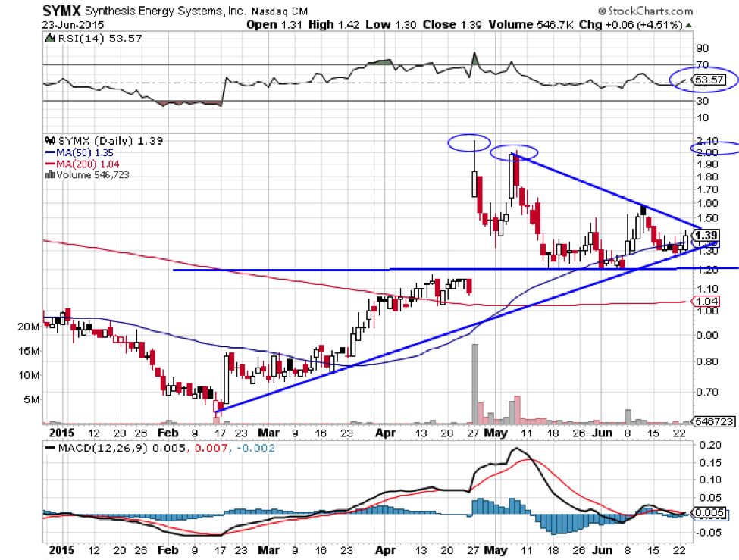Click the boxed 53.57 RSI value tag
739x560 pixels.
709,80
